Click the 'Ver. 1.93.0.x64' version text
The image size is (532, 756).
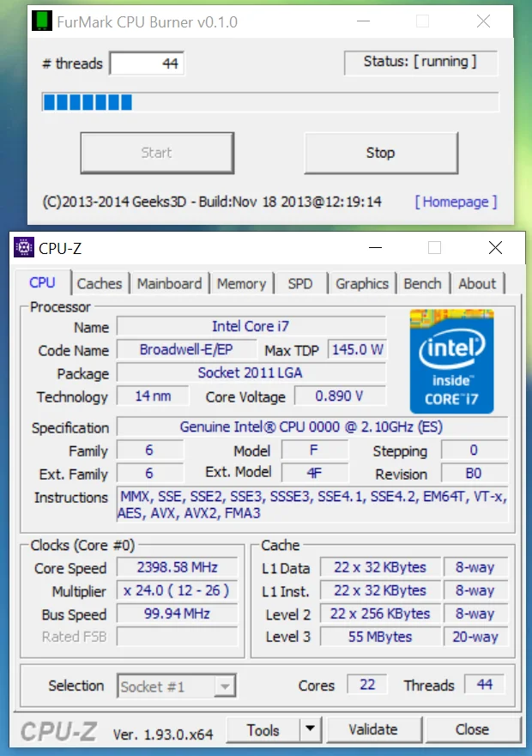[x=163, y=735]
